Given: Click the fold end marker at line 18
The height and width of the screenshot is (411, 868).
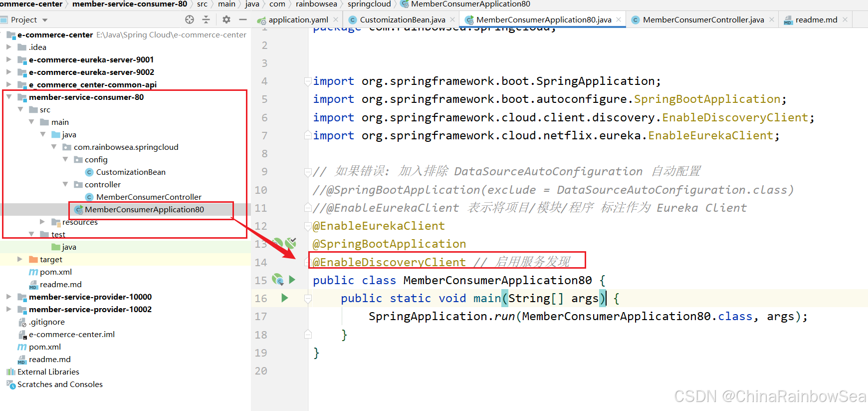Looking at the screenshot, I should [x=308, y=335].
